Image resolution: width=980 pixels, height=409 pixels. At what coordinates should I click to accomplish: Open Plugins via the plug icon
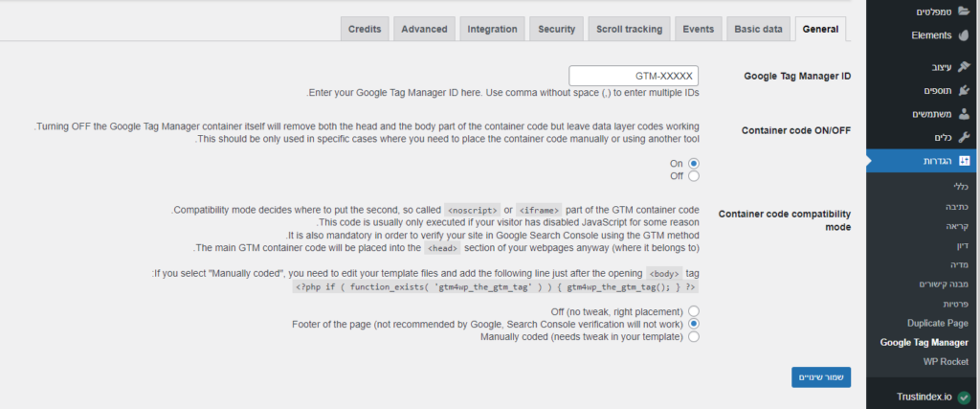(x=963, y=91)
